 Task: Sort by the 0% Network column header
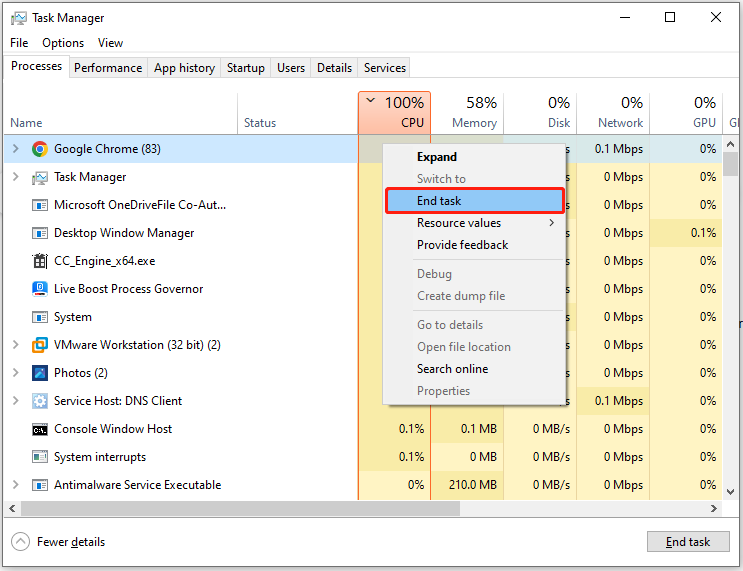tap(613, 114)
